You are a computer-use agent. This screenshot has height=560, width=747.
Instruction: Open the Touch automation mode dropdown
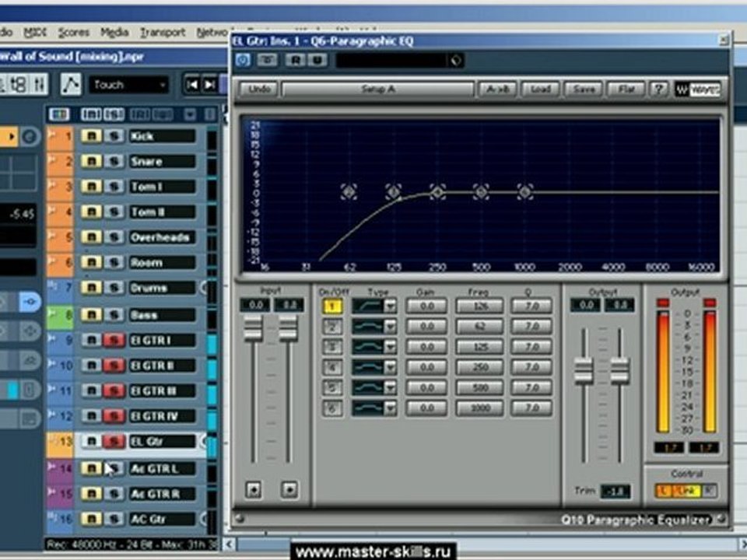(129, 85)
